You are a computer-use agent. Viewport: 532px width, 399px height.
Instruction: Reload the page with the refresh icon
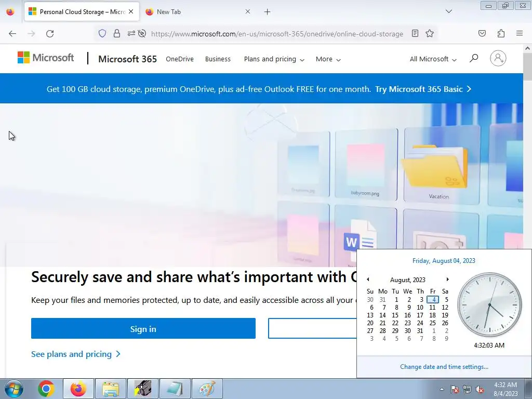(x=50, y=34)
